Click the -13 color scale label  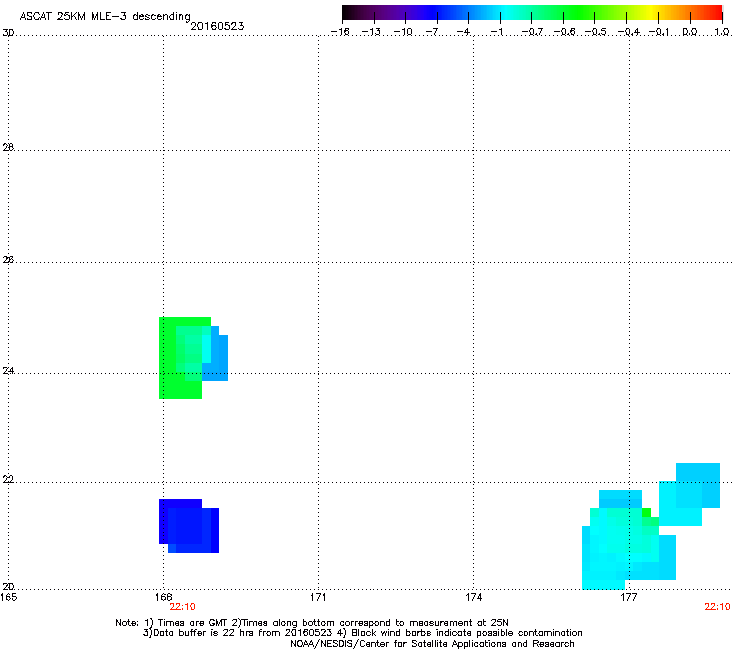tap(371, 32)
